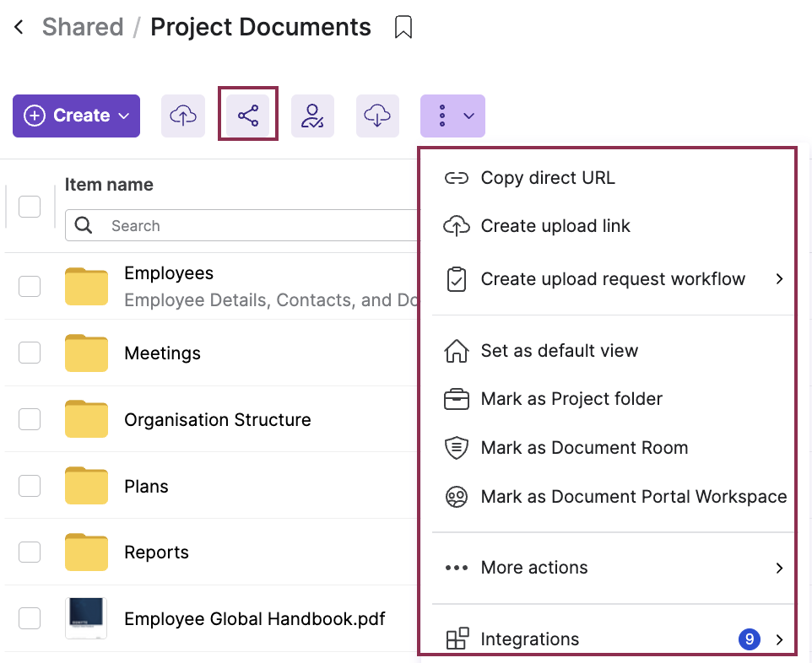Click the three-dot more options button
This screenshot has width=812, height=663.
[x=452, y=116]
